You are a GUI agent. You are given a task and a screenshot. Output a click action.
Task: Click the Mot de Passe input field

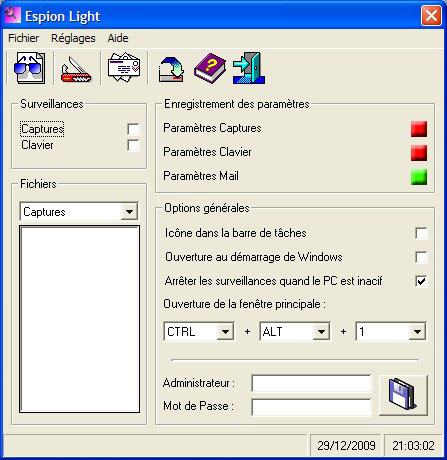[x=311, y=407]
